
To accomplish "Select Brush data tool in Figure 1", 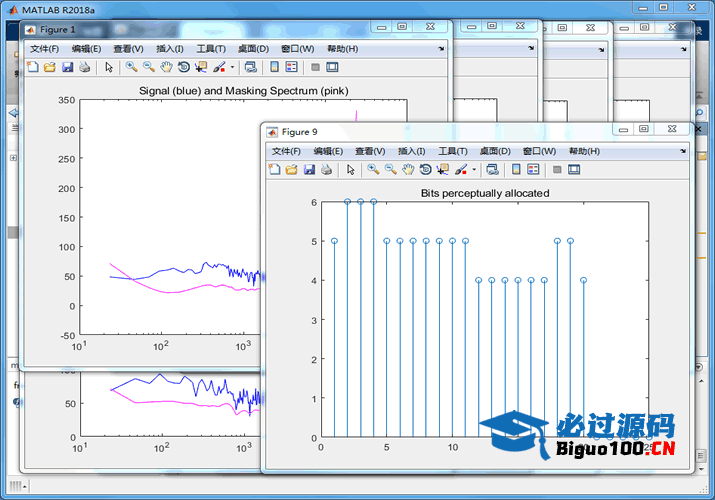I will click(219, 67).
